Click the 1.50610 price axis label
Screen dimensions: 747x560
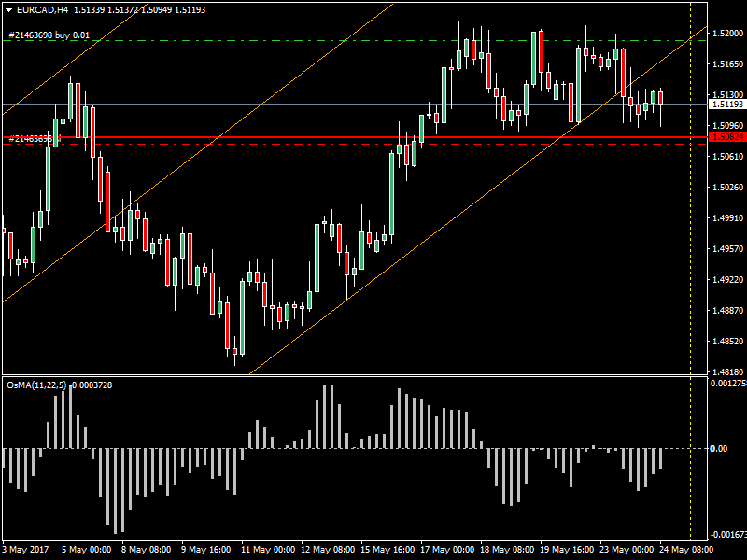[x=727, y=156]
